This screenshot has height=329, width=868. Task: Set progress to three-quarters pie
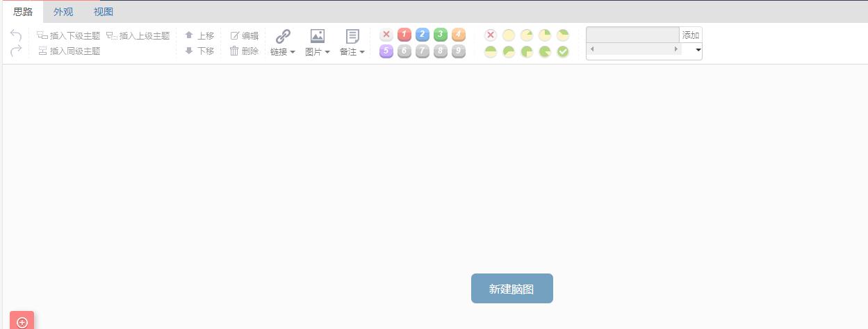pos(527,52)
